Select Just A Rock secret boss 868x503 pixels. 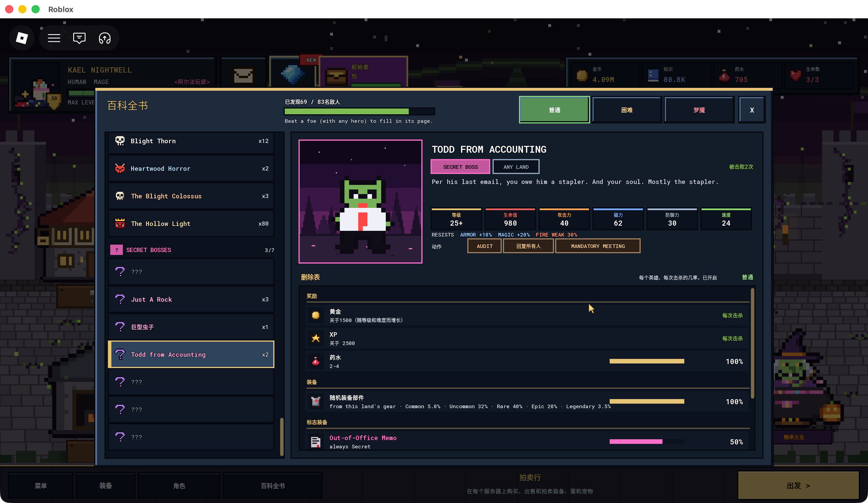(191, 299)
